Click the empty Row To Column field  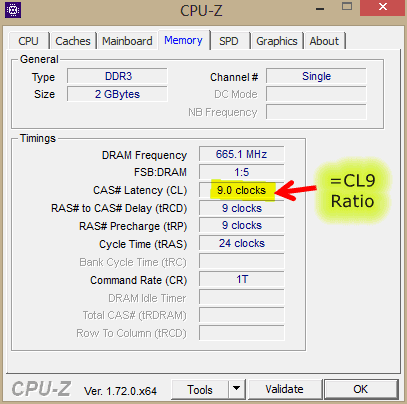coord(242,333)
